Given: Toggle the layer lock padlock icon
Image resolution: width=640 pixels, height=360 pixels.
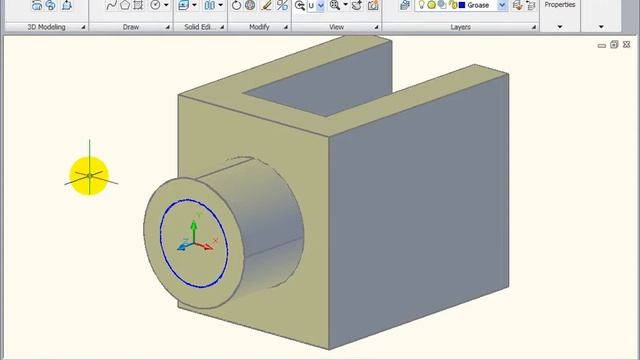Looking at the screenshot, I should click(453, 5).
